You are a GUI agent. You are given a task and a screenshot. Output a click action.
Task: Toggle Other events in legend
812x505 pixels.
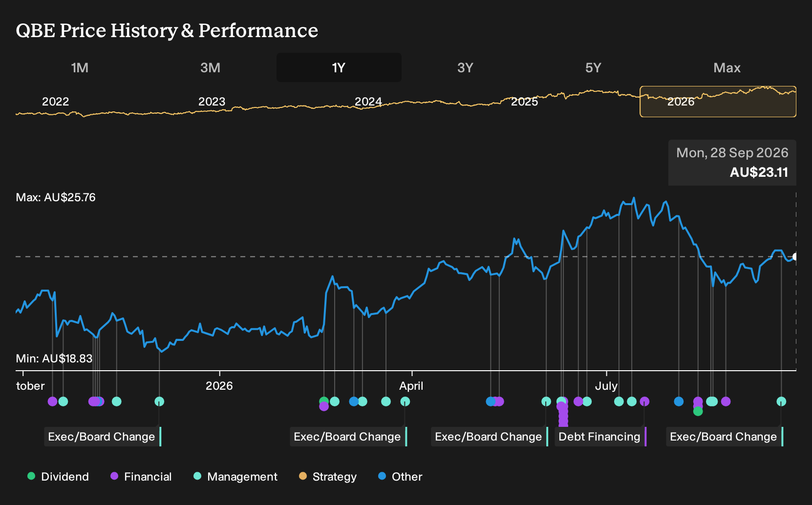[x=400, y=477]
